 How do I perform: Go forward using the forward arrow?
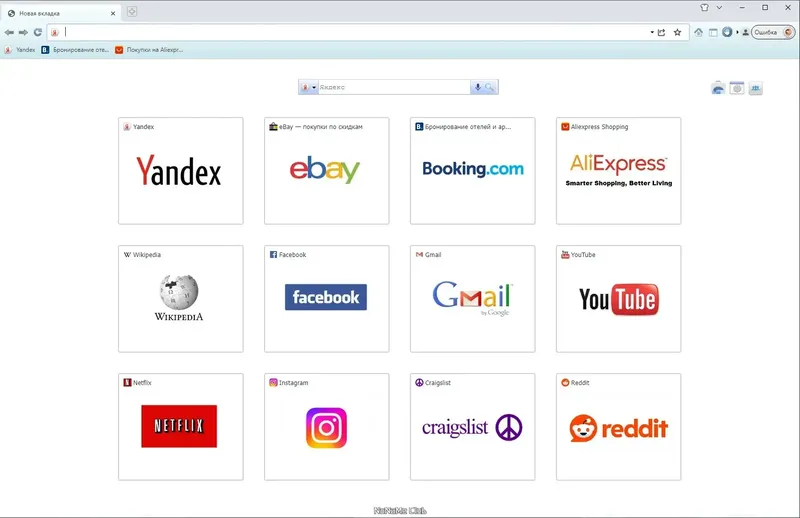(23, 32)
